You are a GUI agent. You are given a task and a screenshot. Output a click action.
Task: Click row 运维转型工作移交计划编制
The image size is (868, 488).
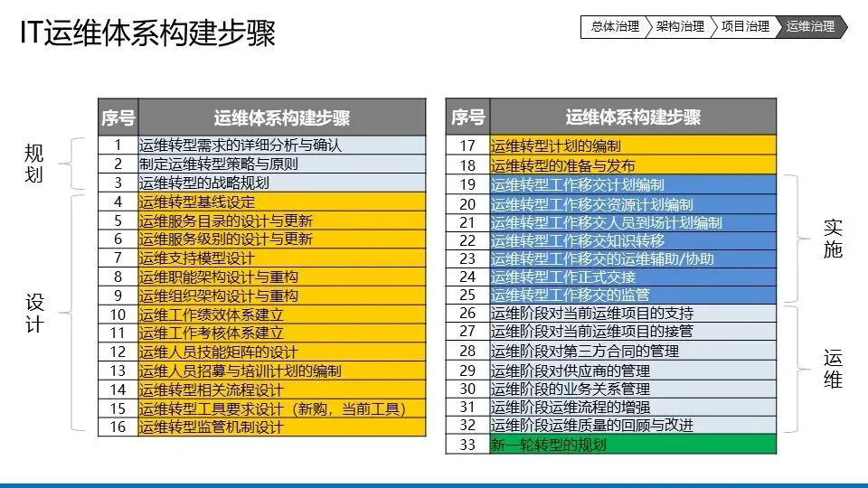point(611,184)
